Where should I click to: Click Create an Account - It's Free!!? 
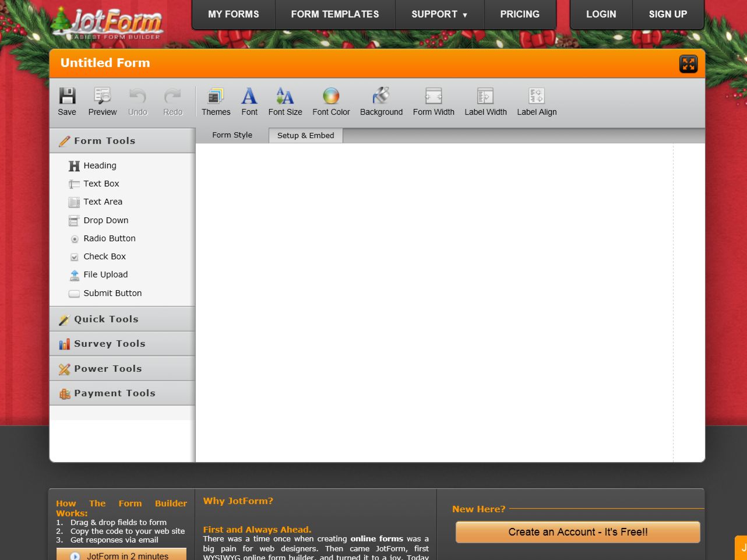(577, 531)
